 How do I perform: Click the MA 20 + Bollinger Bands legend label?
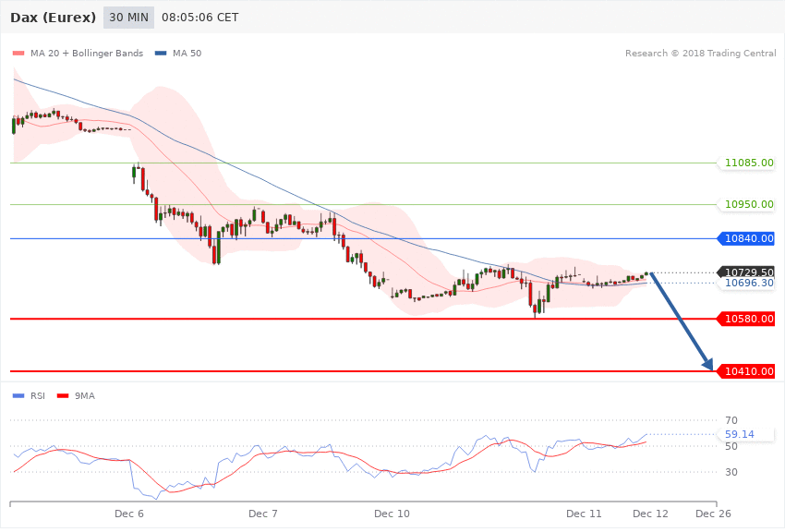[87, 53]
